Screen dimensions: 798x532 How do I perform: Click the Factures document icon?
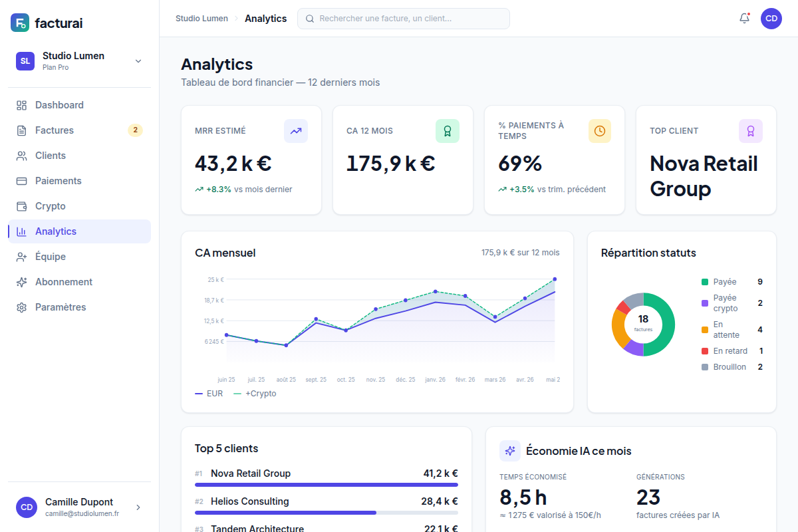point(21,130)
